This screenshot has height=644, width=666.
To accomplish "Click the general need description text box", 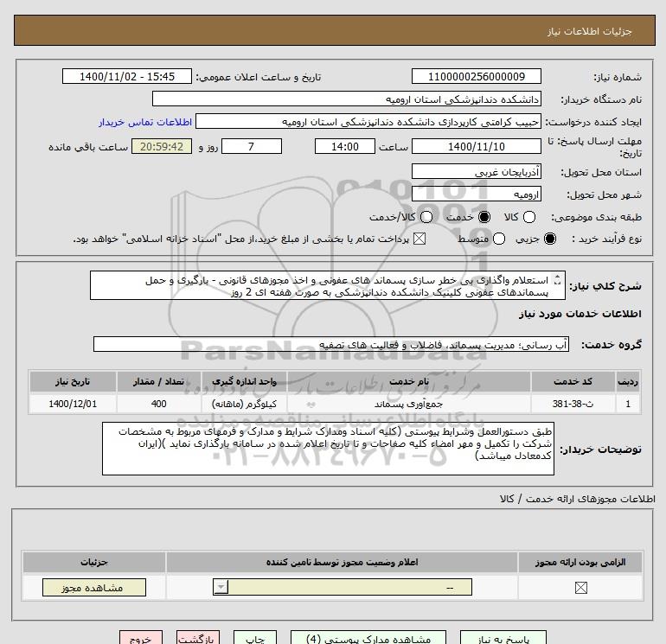I will pyautogui.click(x=328, y=285).
